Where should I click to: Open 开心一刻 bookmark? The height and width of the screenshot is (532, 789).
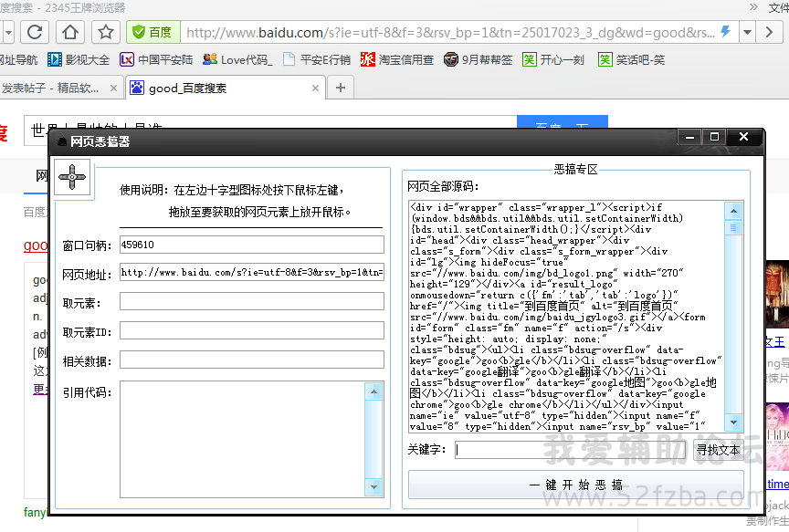(553, 60)
